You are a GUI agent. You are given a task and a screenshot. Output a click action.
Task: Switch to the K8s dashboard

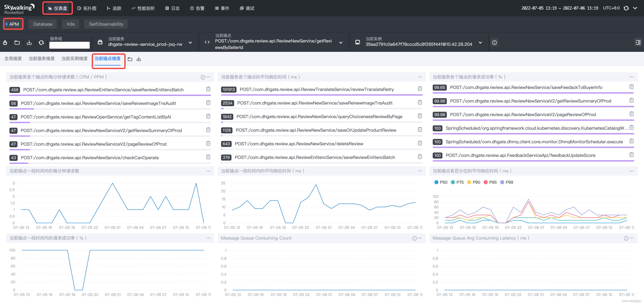point(71,24)
